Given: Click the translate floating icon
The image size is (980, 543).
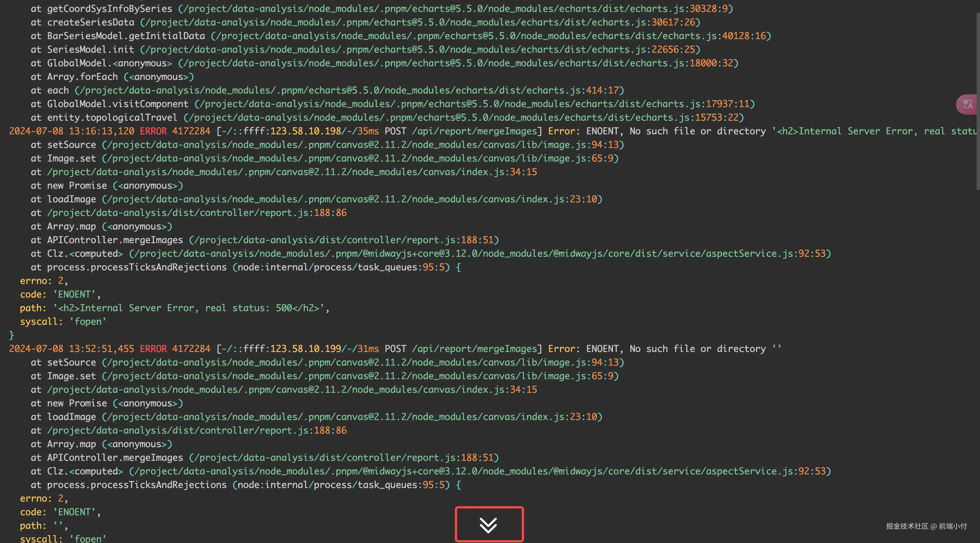Looking at the screenshot, I should point(968,104).
